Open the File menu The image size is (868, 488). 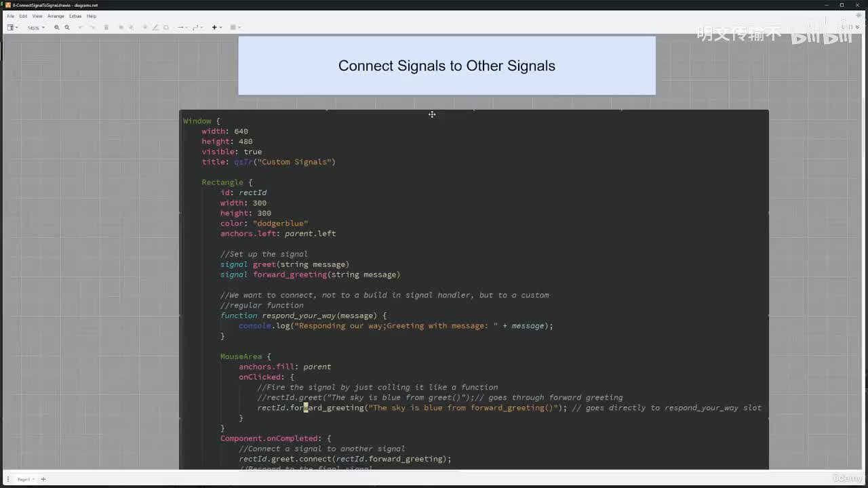(x=10, y=16)
